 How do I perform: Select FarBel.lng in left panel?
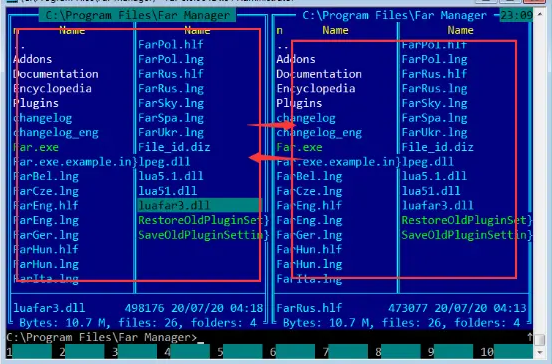pos(46,176)
